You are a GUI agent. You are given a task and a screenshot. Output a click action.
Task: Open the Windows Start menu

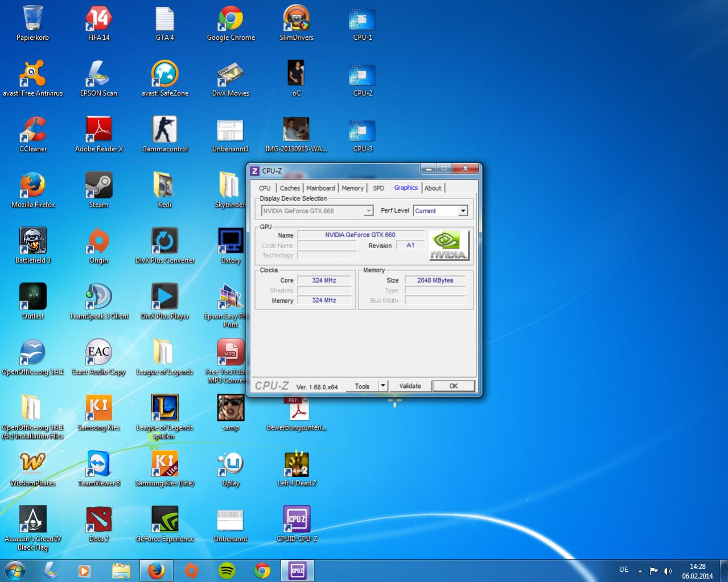tap(15, 570)
